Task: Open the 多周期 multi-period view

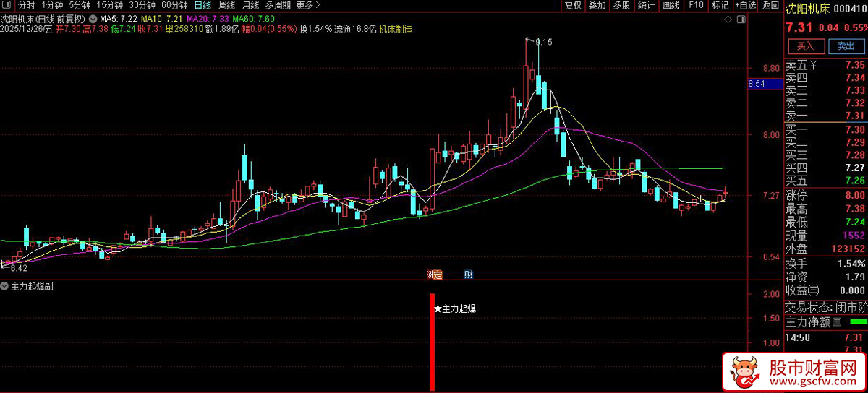Action: click(x=277, y=5)
